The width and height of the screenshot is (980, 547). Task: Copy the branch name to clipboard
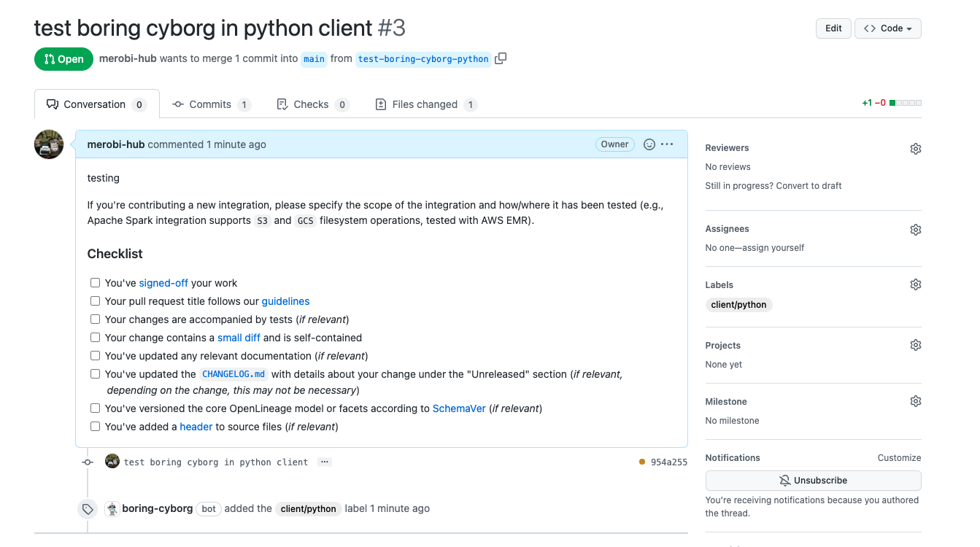501,58
